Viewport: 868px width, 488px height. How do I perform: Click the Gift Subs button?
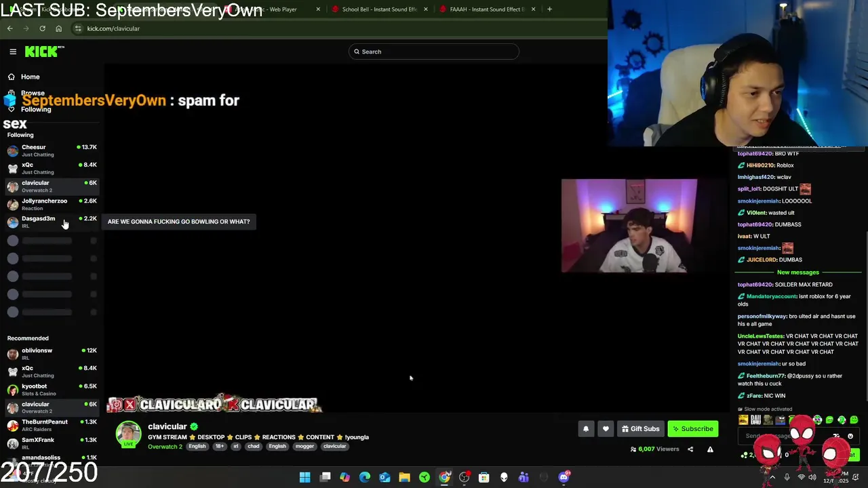pyautogui.click(x=641, y=429)
